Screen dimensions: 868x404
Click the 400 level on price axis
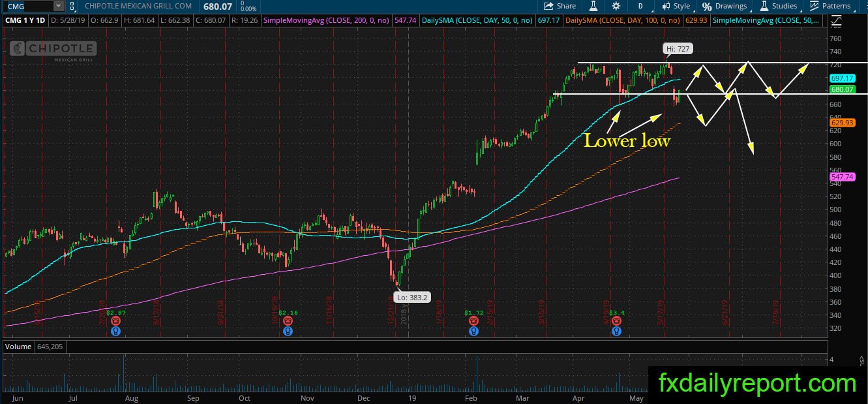pos(837,275)
